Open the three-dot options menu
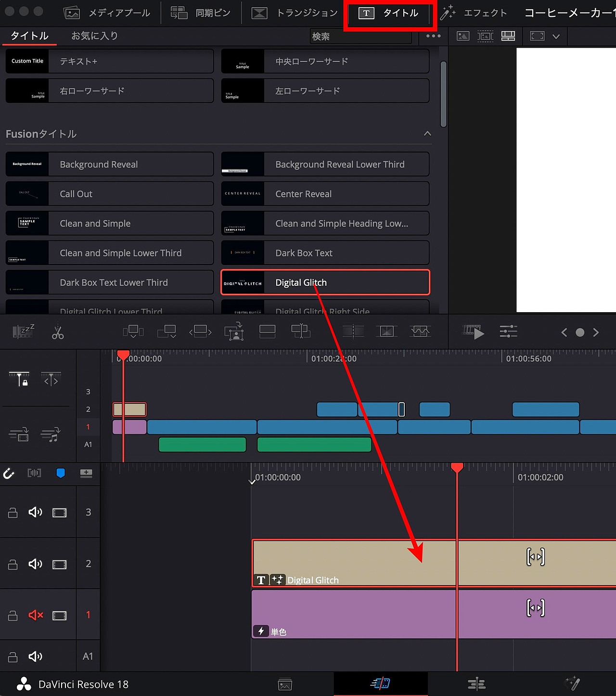 433,36
